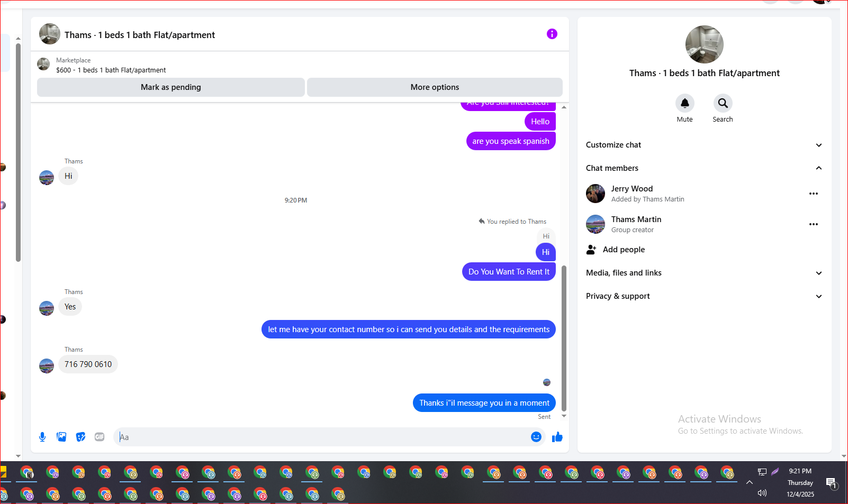Viewport: 848px width, 504px height.
Task: Click the More options button
Action: pyautogui.click(x=435, y=87)
